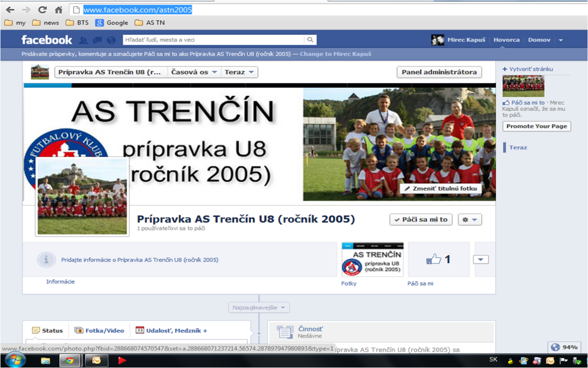Click the browser reload icon
This screenshot has height=368, width=588.
pos(42,10)
